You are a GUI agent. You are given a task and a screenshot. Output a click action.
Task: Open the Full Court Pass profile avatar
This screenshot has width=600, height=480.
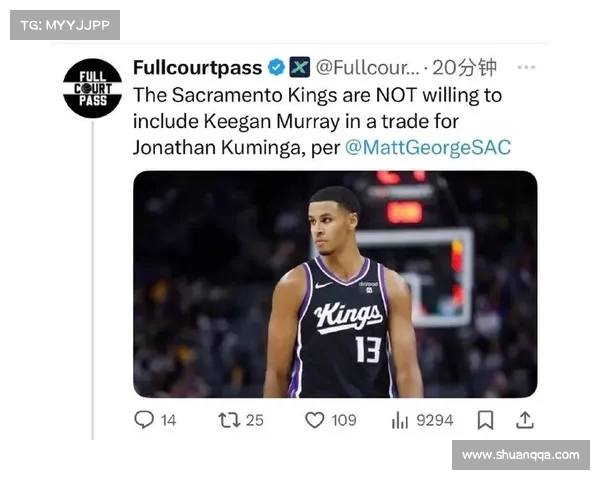tap(92, 88)
